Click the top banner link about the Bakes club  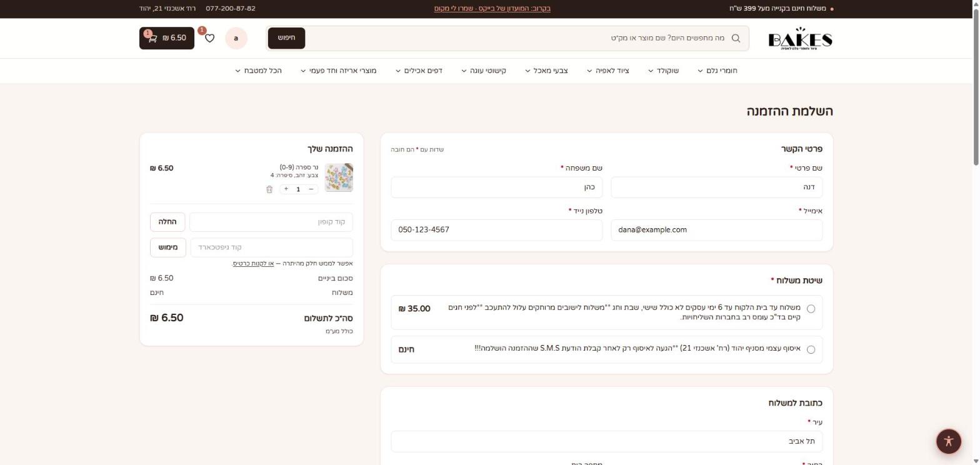(492, 9)
